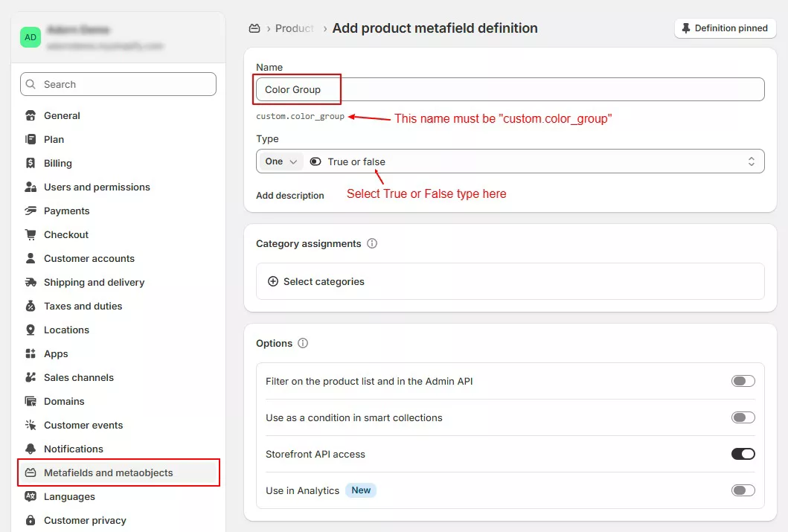Click the Locations pin icon
Viewport: 788px width, 532px height.
click(x=31, y=330)
